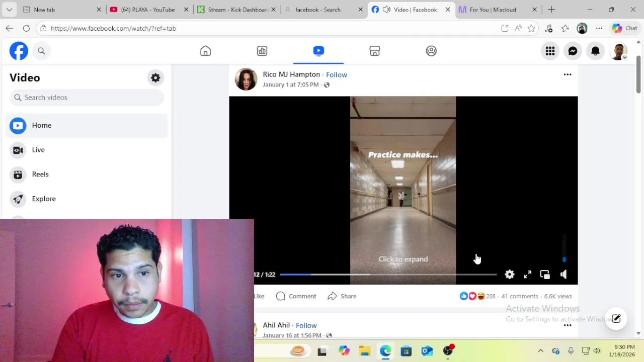
Task: Switch to the Stream - Kick Dashboard tab
Action: (235, 10)
